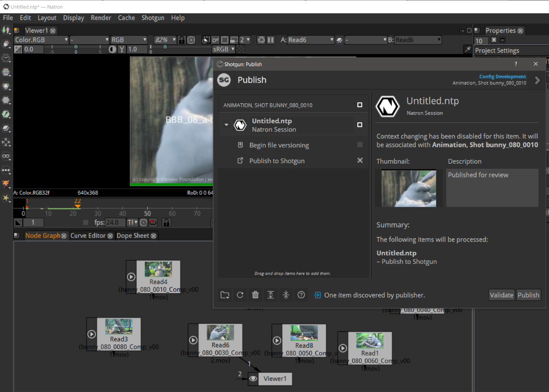Click the Validate button
Viewport: 549px width, 392px height.
tap(502, 295)
